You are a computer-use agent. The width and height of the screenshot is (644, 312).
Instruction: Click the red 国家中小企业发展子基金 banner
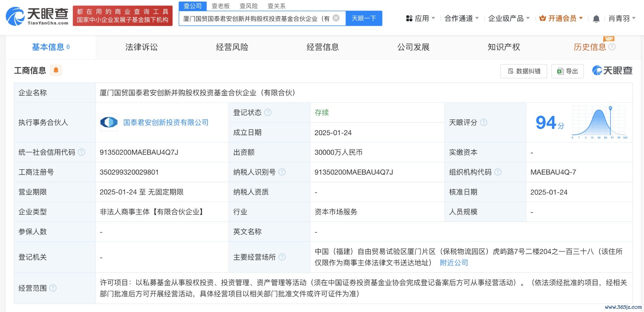coord(122,16)
